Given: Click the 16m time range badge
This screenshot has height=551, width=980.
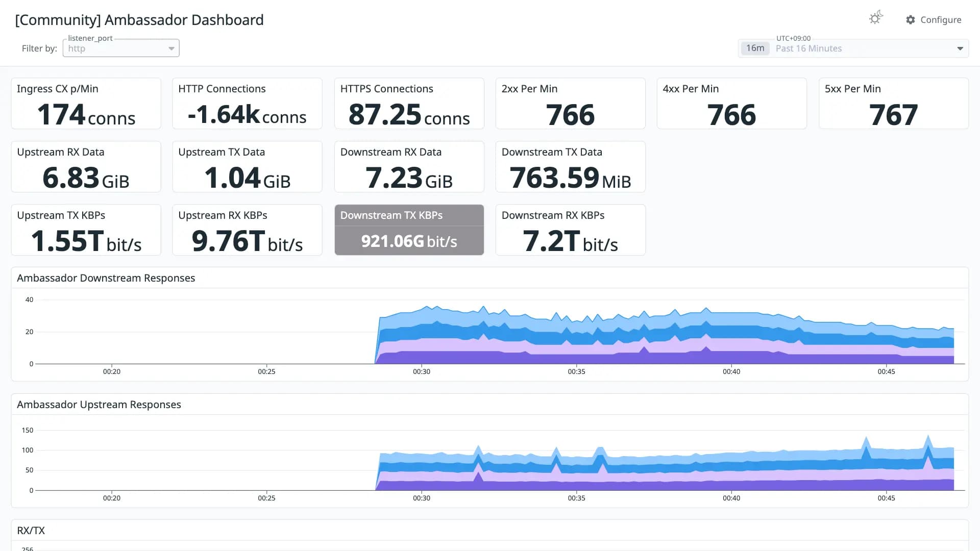Looking at the screenshot, I should point(755,48).
